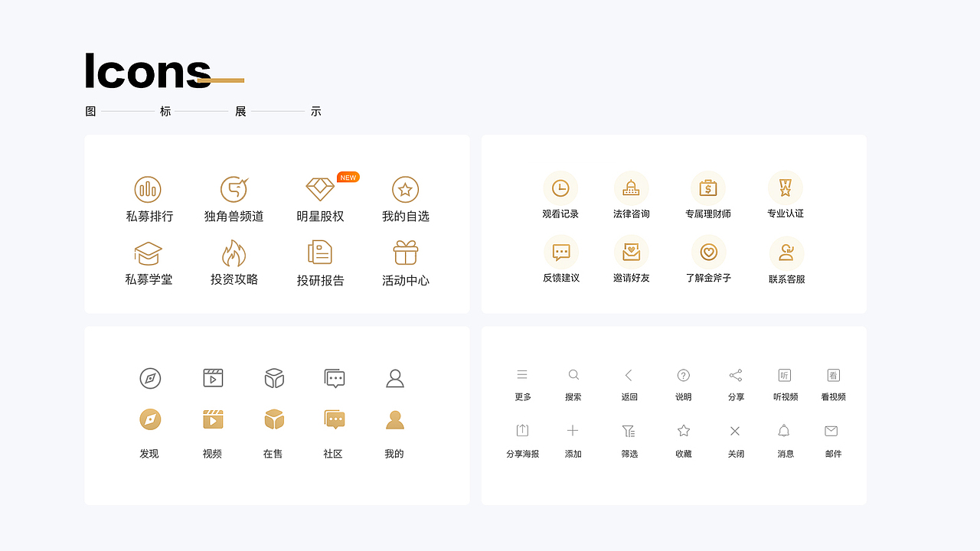
Task: Select the 独角兽频道 unicorn channel icon
Action: 235,189
